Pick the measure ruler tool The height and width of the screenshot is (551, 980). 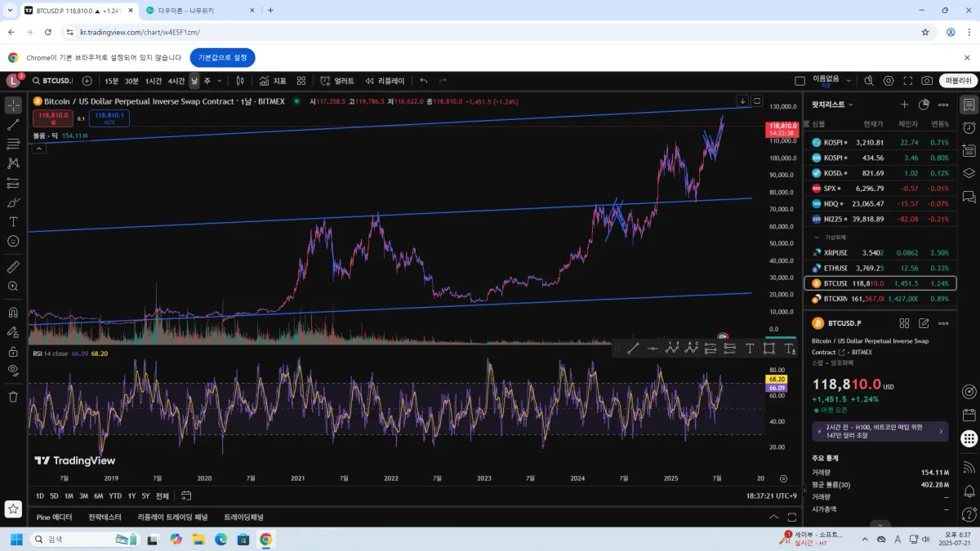[x=13, y=267]
